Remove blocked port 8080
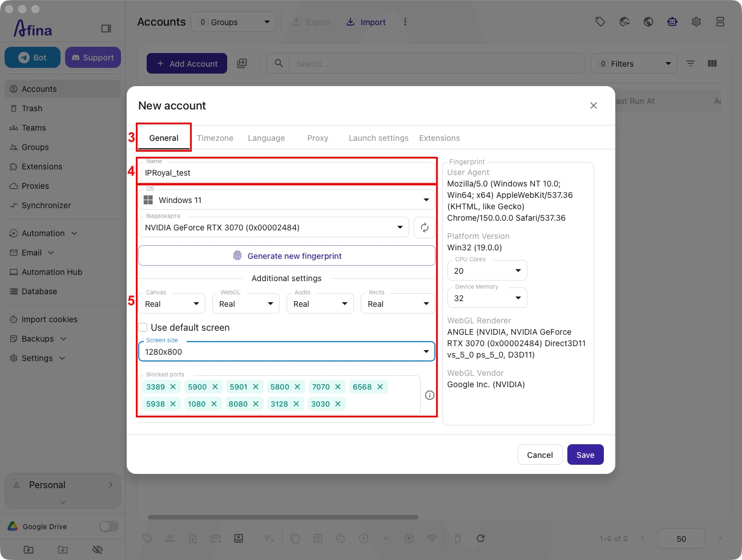This screenshot has height=560, width=742. click(x=256, y=404)
